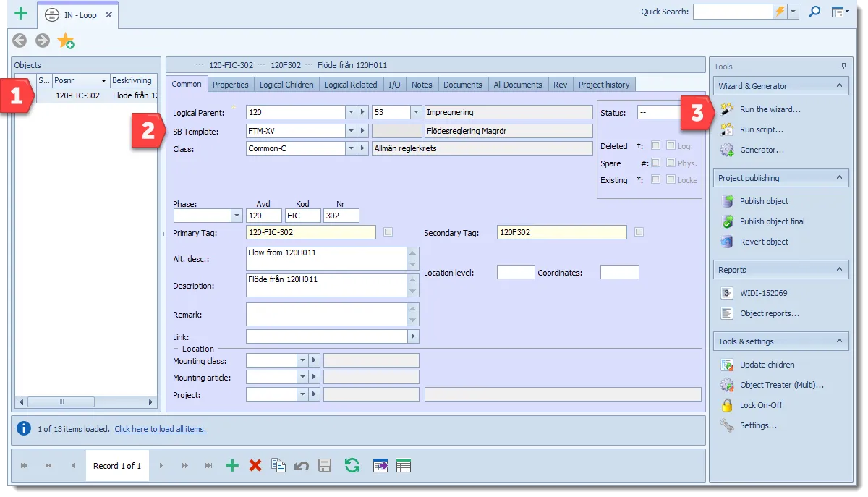Switch to grid view in the record navigator
This screenshot has height=497, width=868.
404,466
